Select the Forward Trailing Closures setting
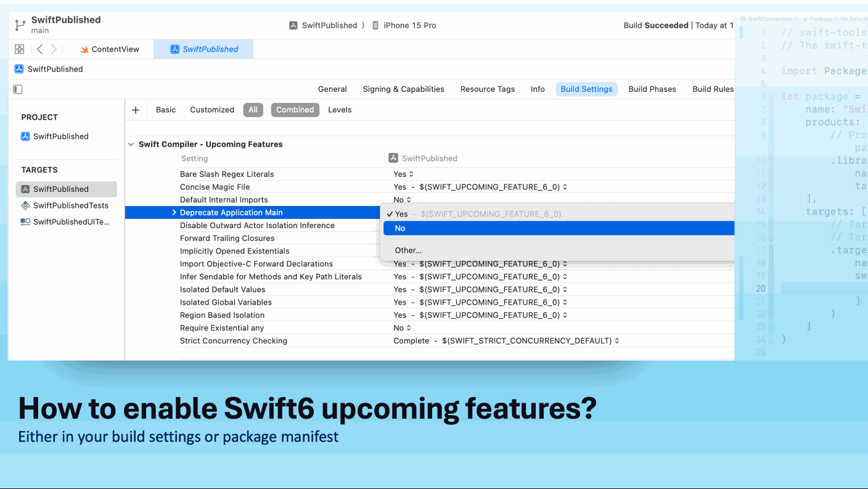The width and height of the screenshot is (868, 489). coord(227,238)
